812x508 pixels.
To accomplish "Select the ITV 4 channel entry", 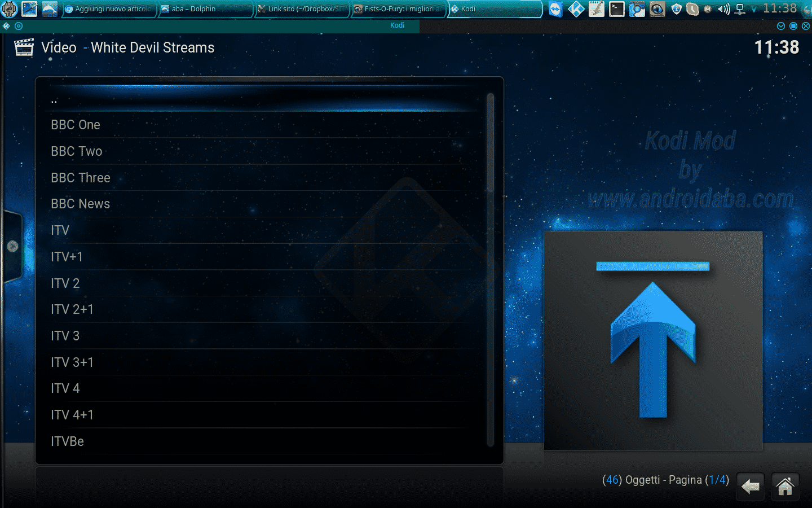I will click(x=263, y=388).
